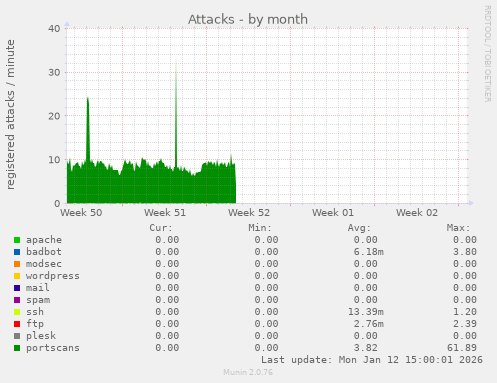
Task: Click the apache light green legend swatch
Action: 17,240
